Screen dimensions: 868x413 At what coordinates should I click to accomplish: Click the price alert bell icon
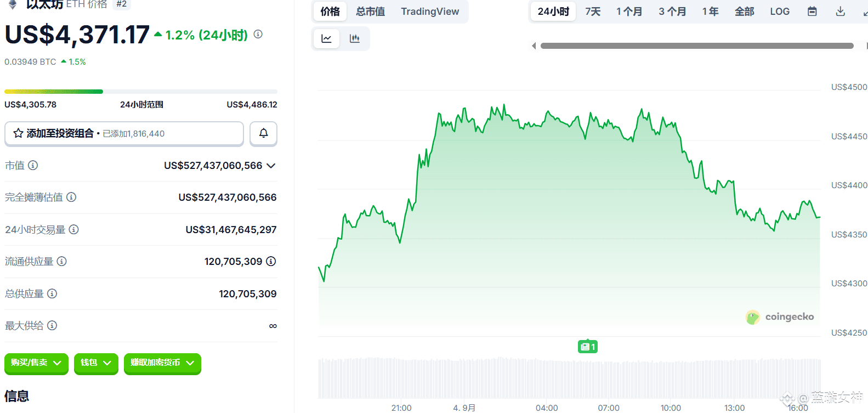click(263, 133)
